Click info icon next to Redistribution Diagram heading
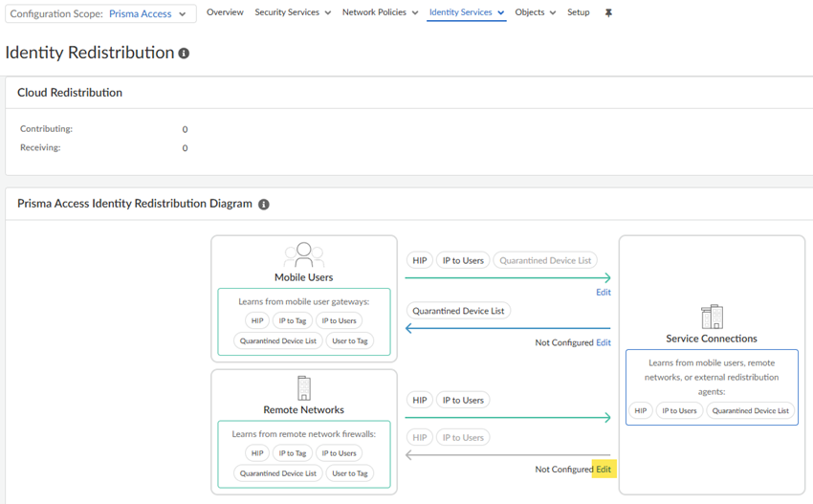Image resolution: width=813 pixels, height=504 pixels. [x=264, y=204]
